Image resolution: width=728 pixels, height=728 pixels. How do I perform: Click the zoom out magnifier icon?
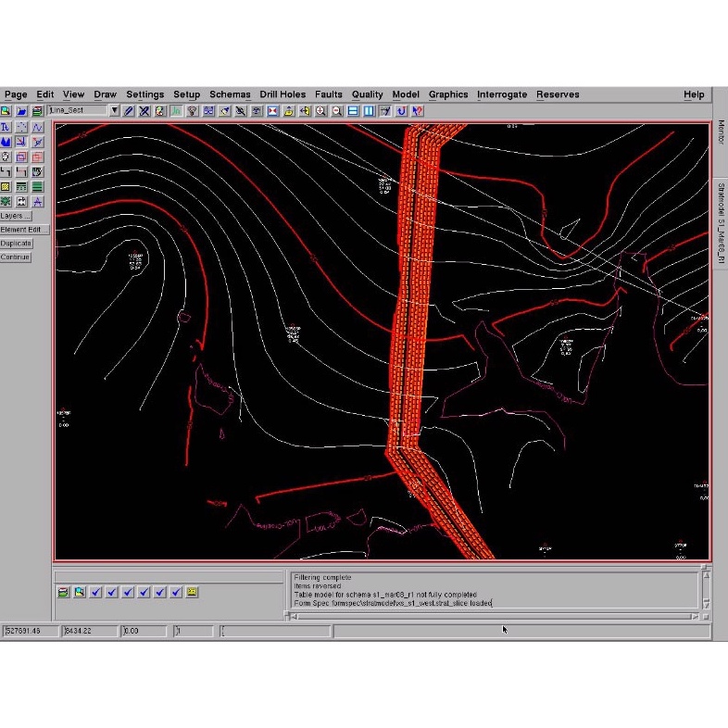[337, 111]
